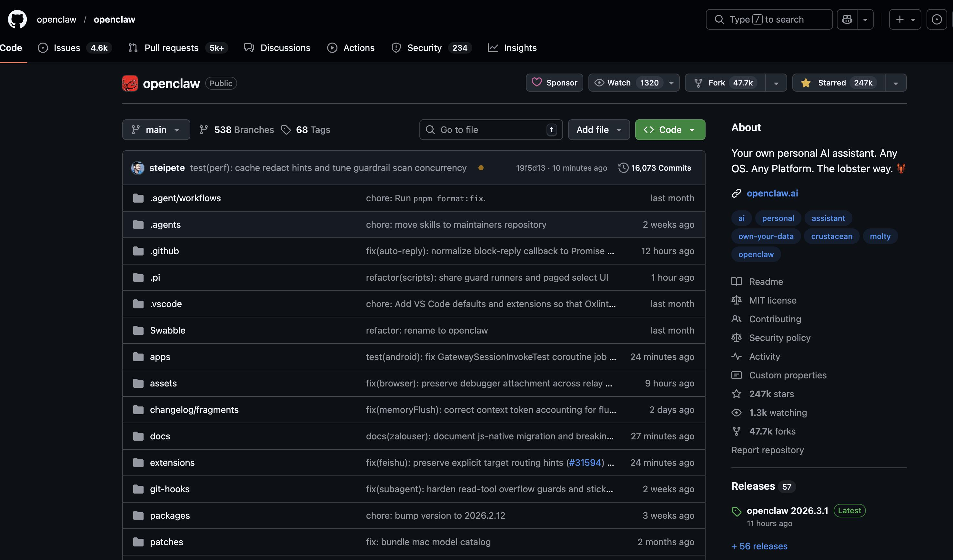Click the openclaw lobster avatar logo
Viewport: 953px width, 560px height.
click(130, 83)
